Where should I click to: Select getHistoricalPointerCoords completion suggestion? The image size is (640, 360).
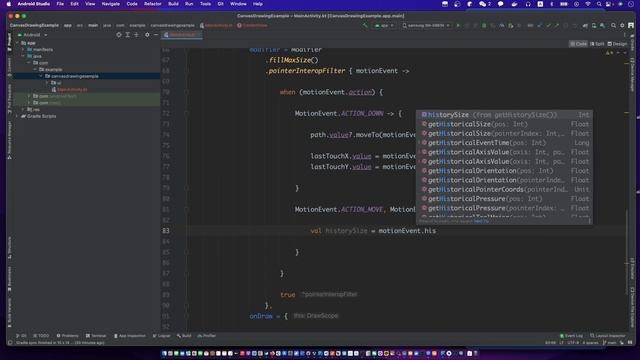click(x=504, y=189)
